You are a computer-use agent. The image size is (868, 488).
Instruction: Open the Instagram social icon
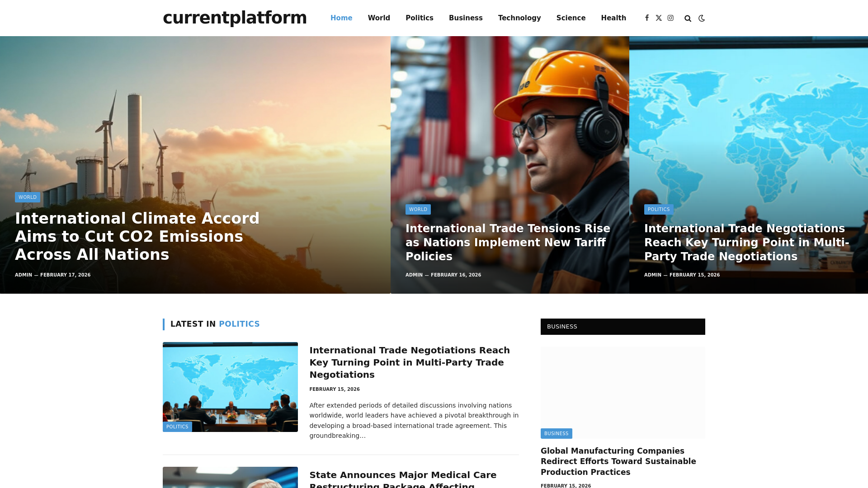pos(670,18)
